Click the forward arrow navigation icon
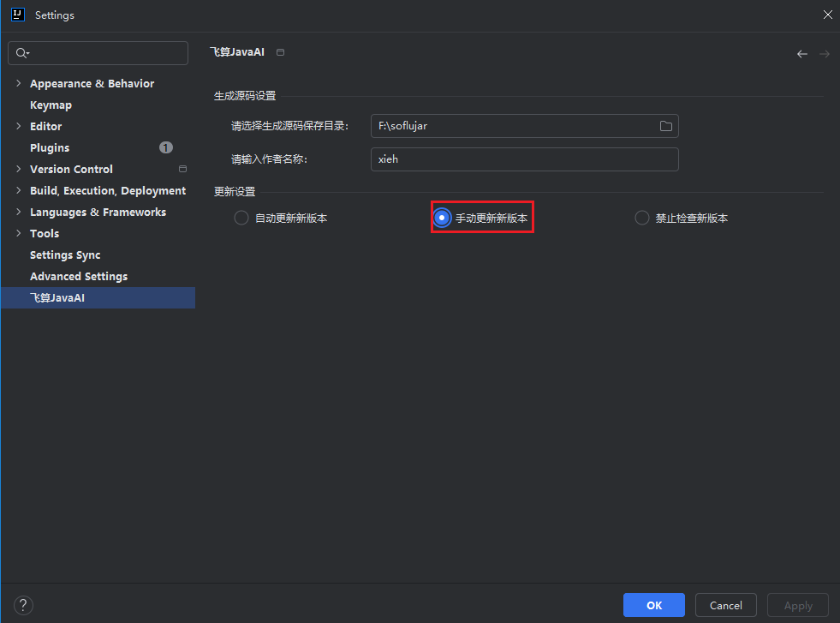This screenshot has height=623, width=840. coord(825,54)
